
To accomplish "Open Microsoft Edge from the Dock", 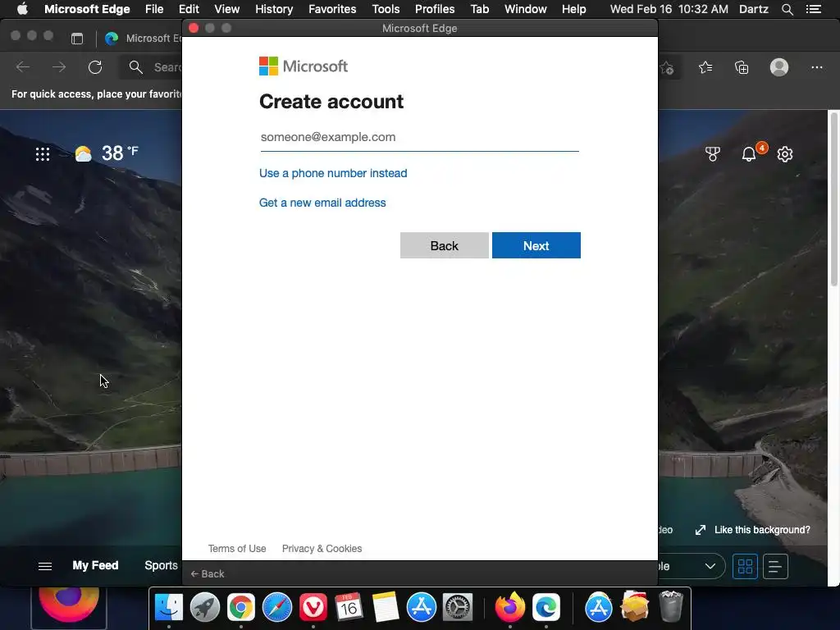I will click(546, 607).
